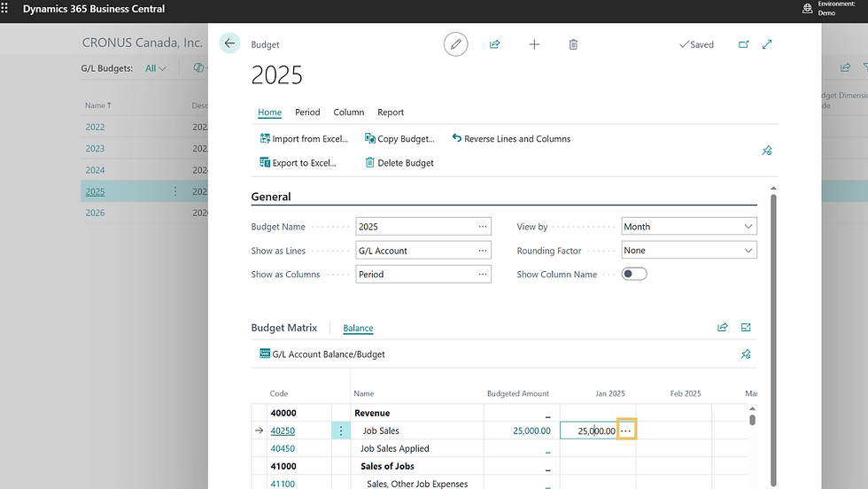Pin the Budget Matrix action bar
868x489 pixels.
coord(746,353)
